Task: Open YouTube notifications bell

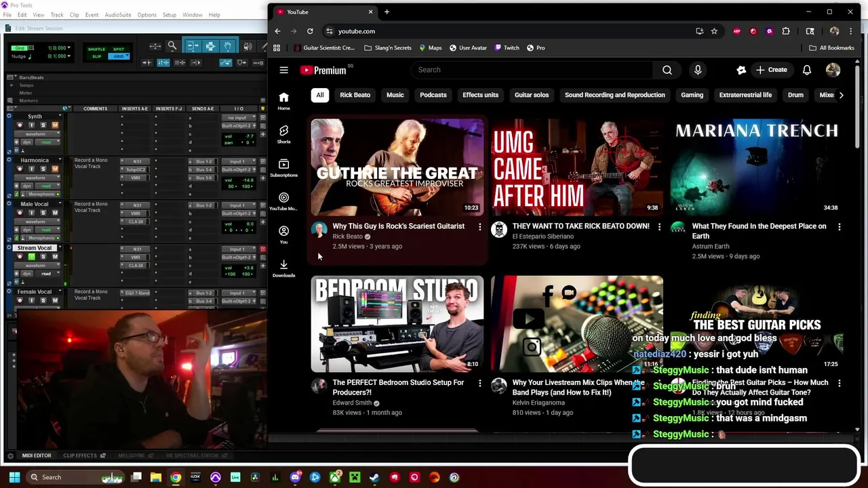Action: pos(807,70)
